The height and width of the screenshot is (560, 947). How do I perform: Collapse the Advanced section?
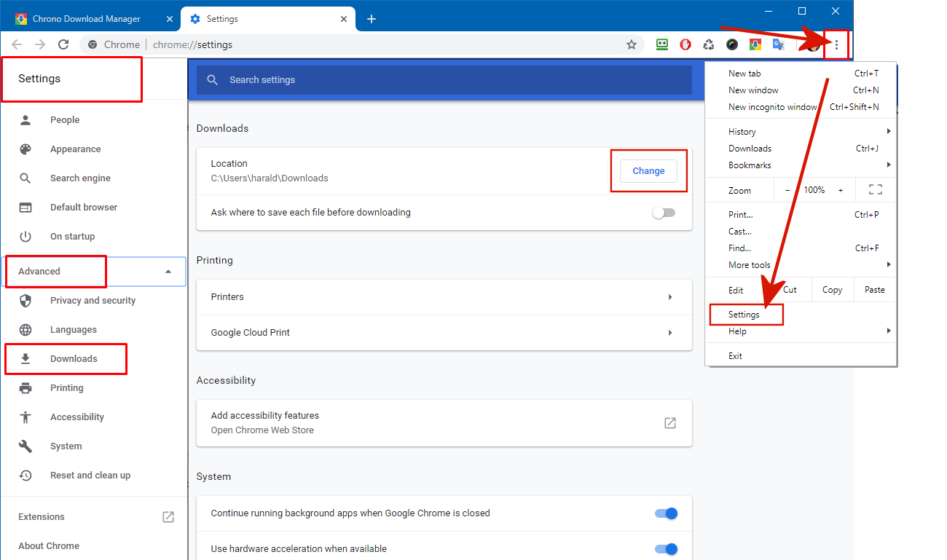click(x=168, y=272)
